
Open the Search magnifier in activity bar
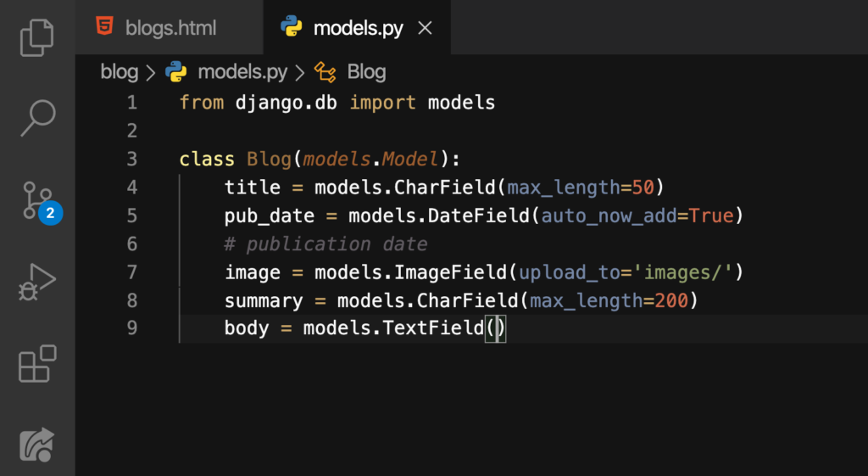click(37, 118)
